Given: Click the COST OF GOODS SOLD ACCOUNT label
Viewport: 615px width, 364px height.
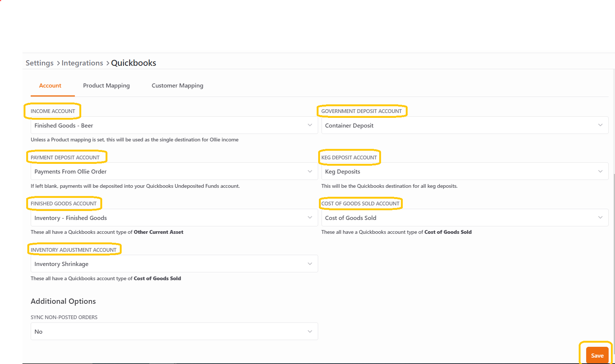Looking at the screenshot, I should (360, 204).
